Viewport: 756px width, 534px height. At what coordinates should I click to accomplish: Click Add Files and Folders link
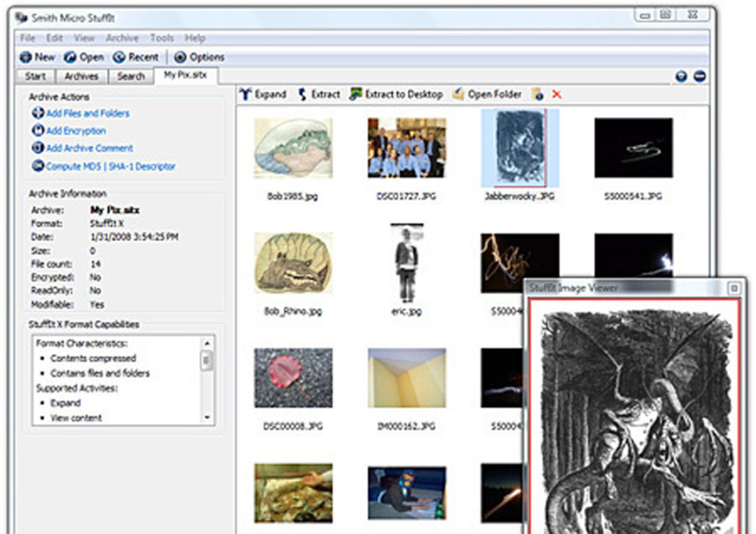pyautogui.click(x=87, y=113)
